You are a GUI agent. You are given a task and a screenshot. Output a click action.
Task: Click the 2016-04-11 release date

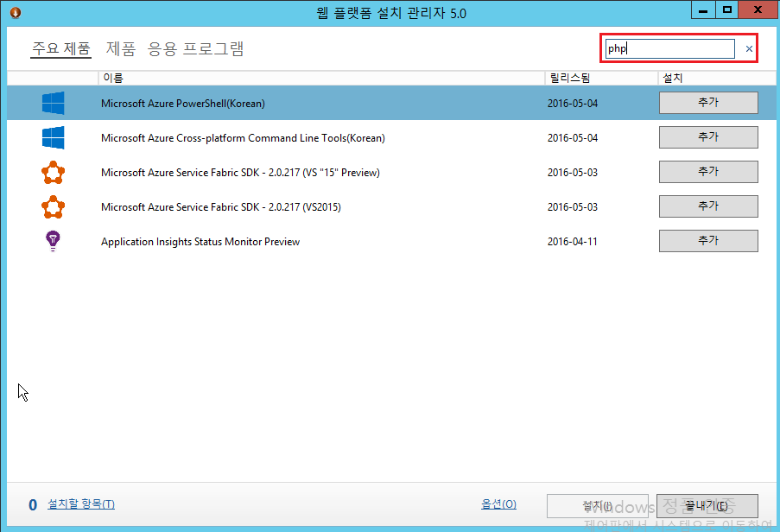(572, 242)
